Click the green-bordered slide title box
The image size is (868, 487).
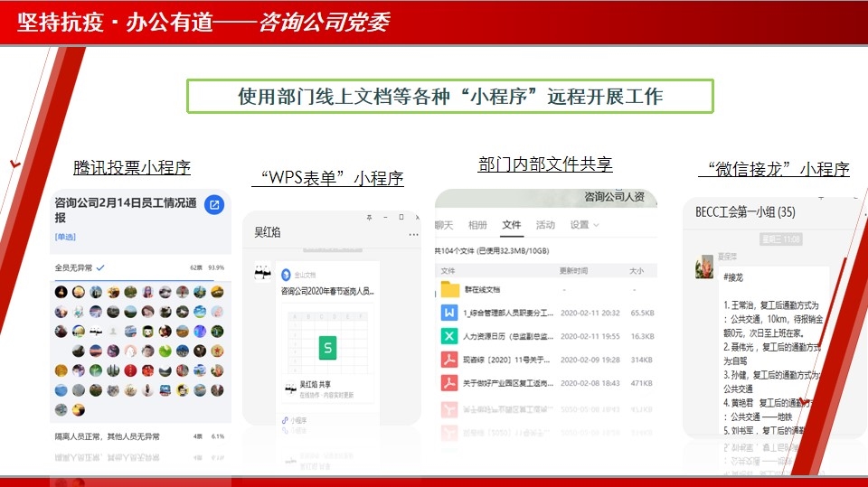click(450, 97)
